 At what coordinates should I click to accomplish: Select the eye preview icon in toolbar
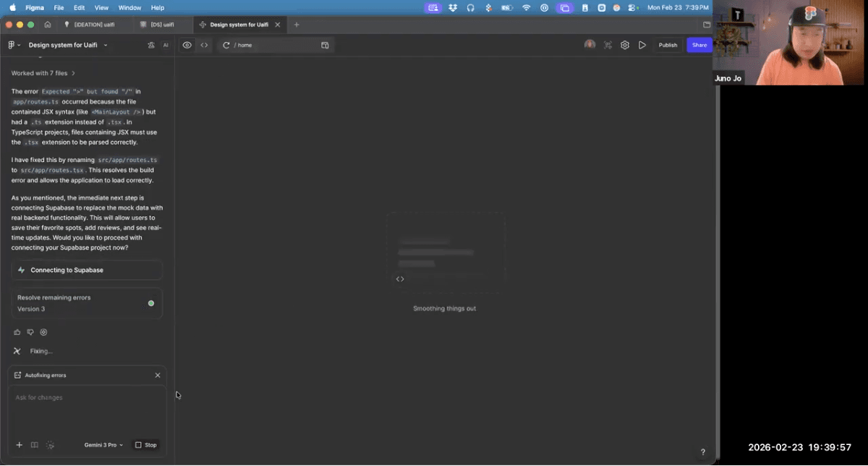click(x=187, y=45)
